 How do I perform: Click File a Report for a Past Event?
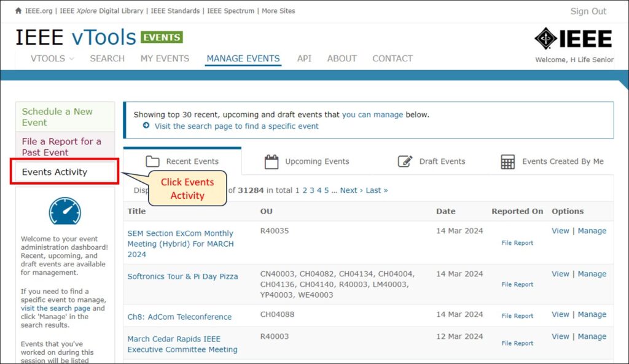pos(65,147)
